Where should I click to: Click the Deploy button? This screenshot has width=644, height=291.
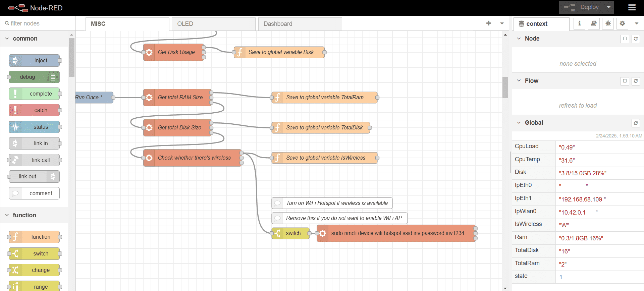[x=584, y=7]
